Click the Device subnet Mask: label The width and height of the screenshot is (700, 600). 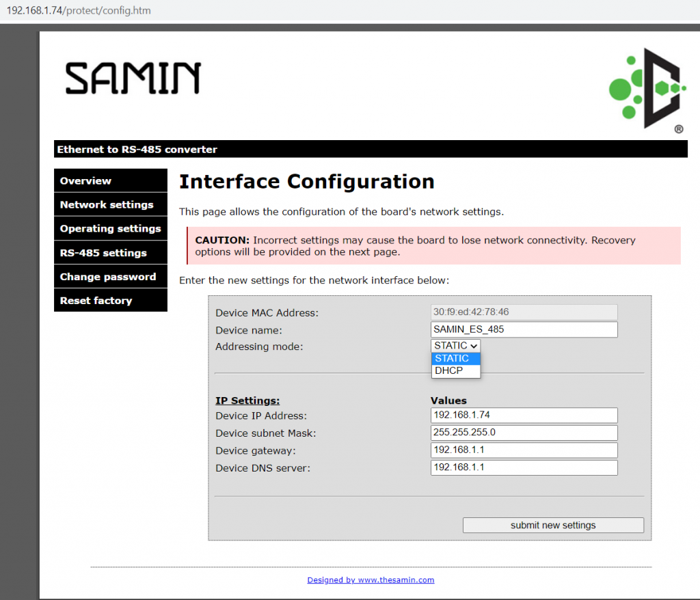[266, 433]
